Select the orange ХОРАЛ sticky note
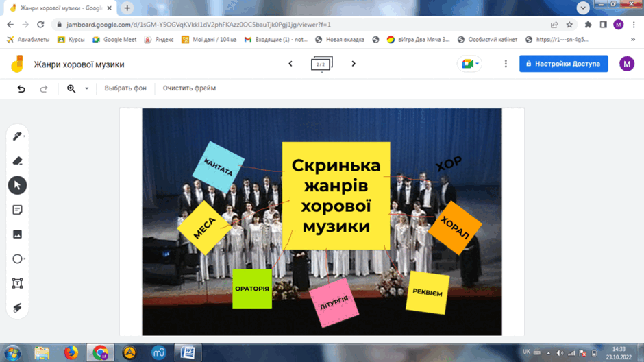This screenshot has width=644, height=362. coord(455,228)
